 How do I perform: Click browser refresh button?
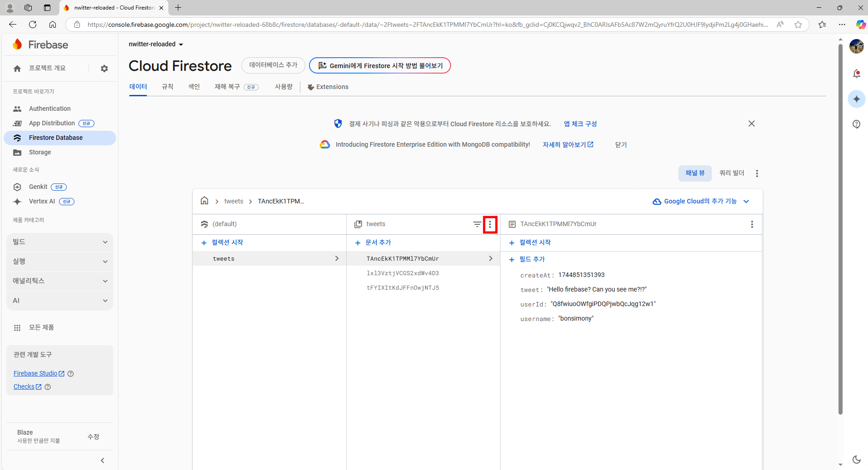33,25
